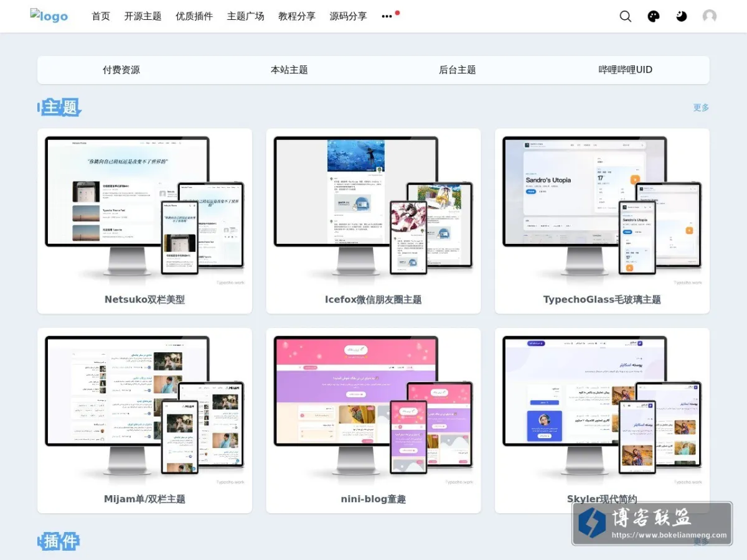Go to 首页 nav item
This screenshot has height=560, width=747.
tap(101, 16)
